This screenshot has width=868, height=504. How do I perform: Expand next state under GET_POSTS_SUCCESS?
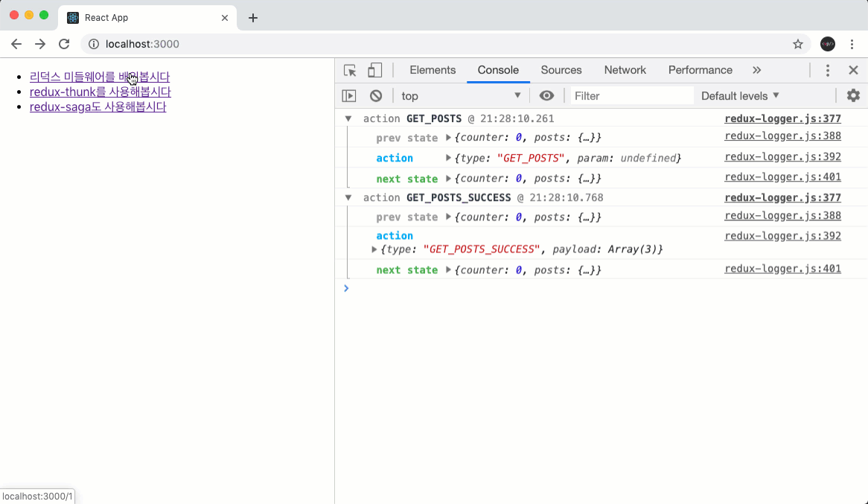(x=448, y=269)
